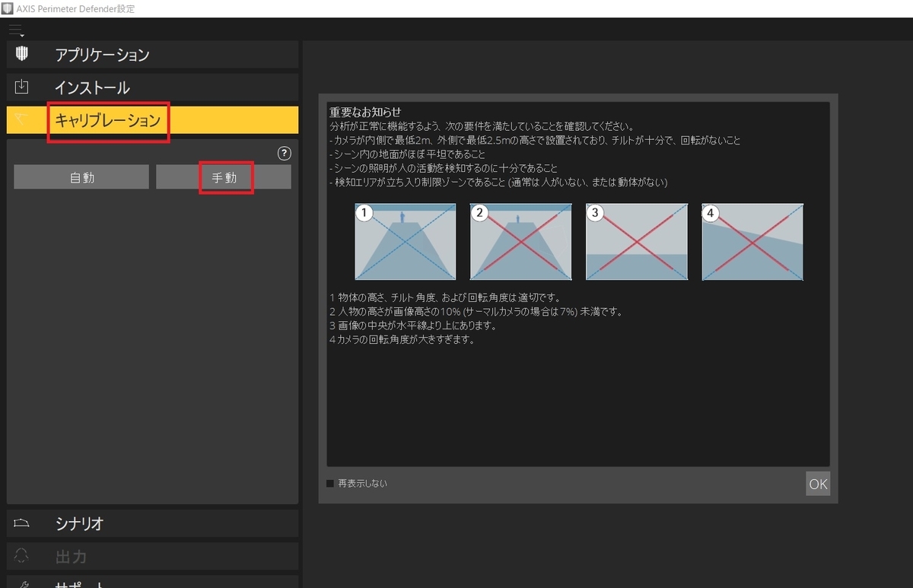
Task: Click example illustration number 3
Action: (636, 241)
